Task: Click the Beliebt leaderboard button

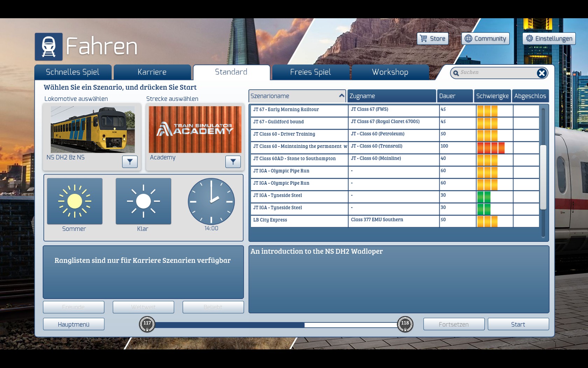Action: pos(213,307)
